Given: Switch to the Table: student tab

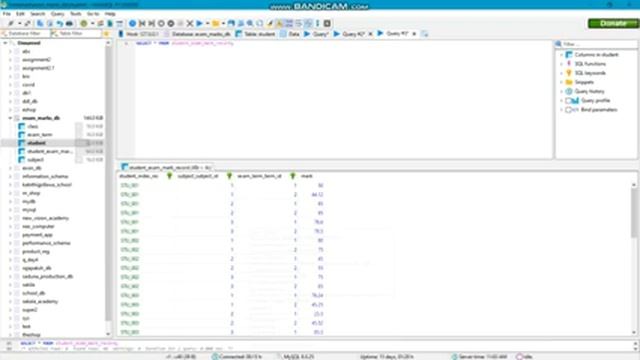Looking at the screenshot, I should coord(255,34).
